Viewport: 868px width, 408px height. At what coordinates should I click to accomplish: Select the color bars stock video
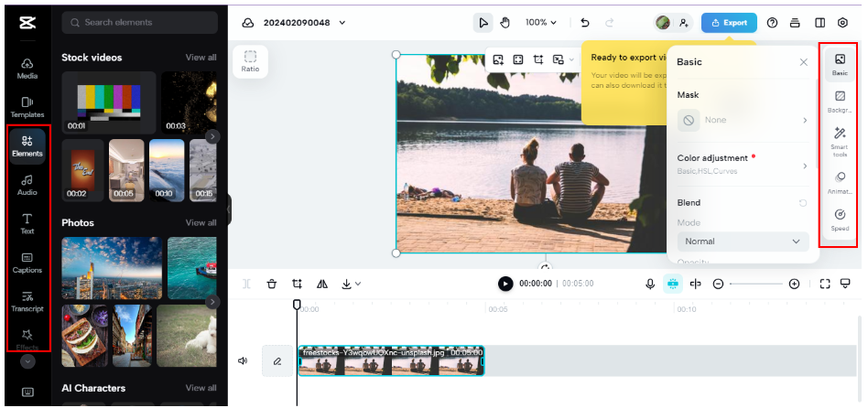(x=108, y=102)
